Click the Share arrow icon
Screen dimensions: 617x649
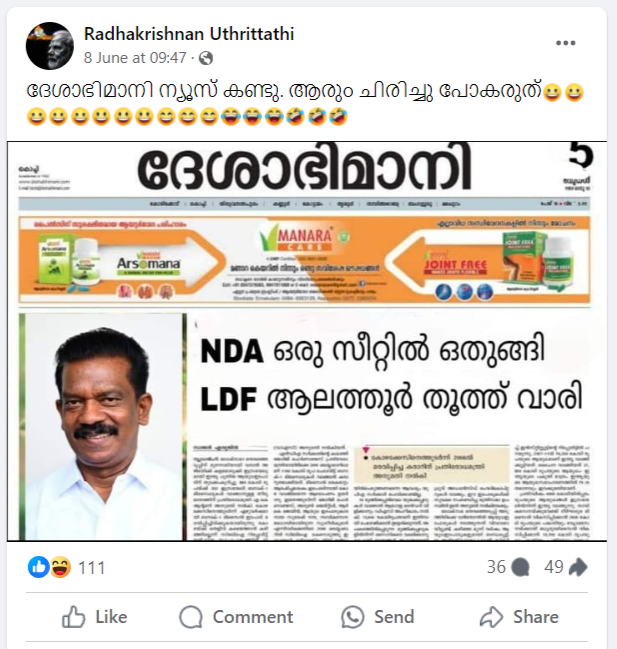(491, 618)
